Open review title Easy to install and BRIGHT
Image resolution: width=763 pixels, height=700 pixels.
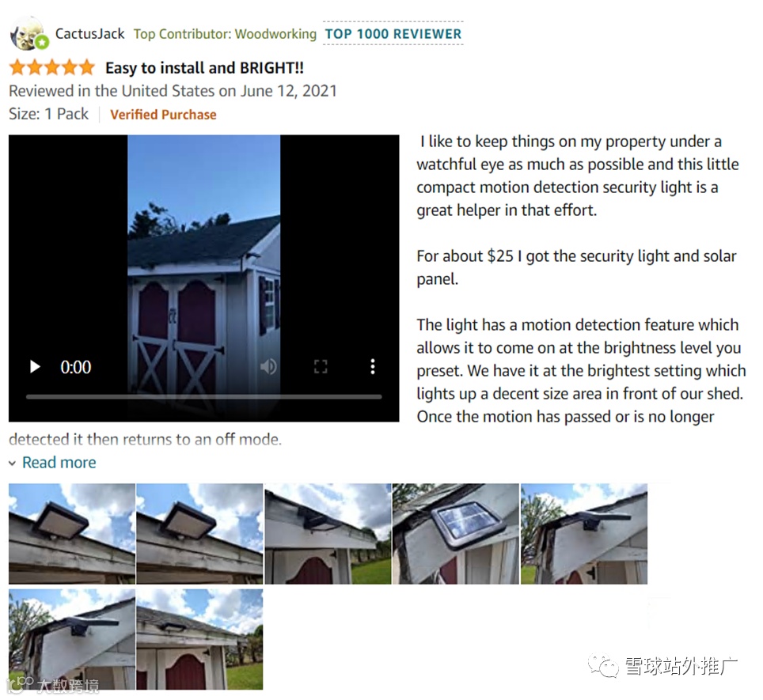[204, 67]
